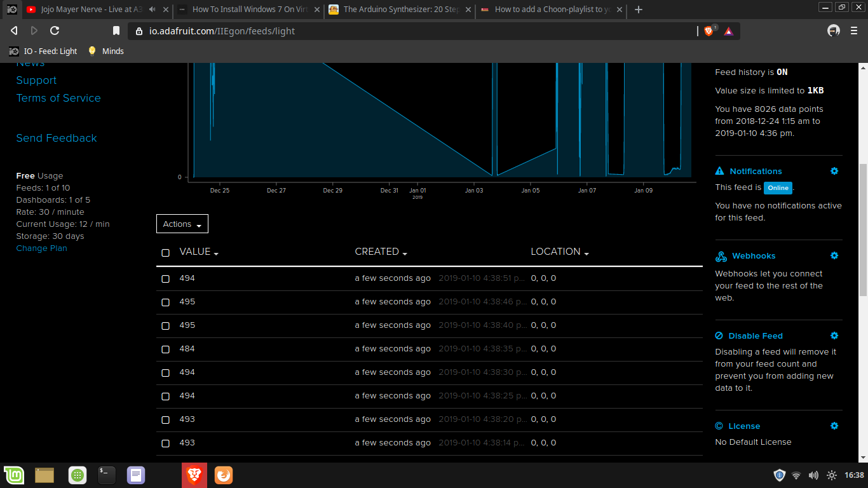Open the green app grid launcher

78,475
